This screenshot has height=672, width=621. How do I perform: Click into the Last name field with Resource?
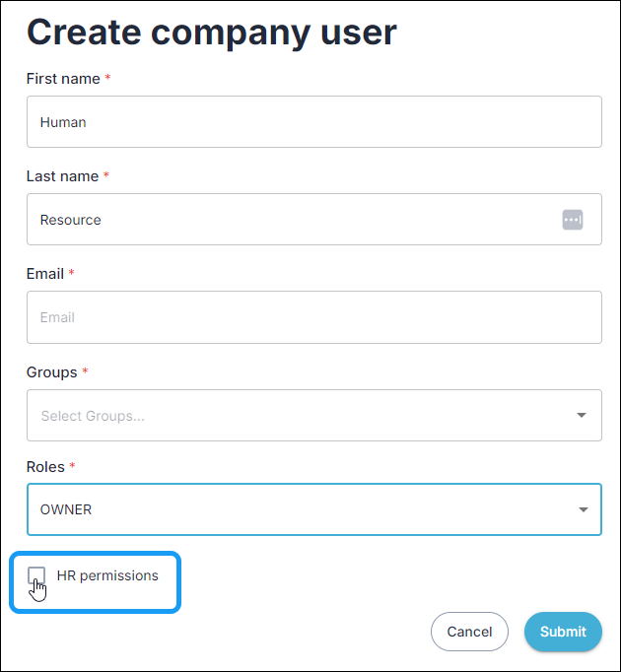(x=314, y=220)
